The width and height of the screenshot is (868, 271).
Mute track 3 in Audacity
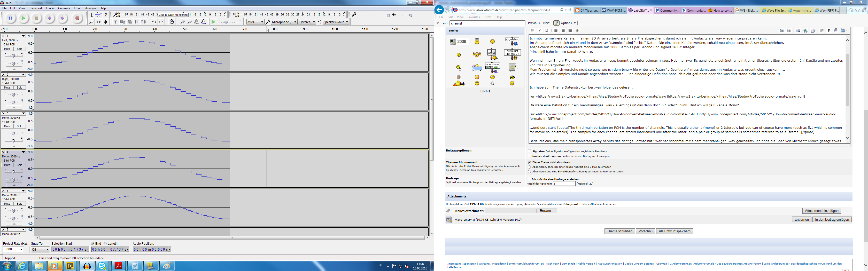[7, 126]
